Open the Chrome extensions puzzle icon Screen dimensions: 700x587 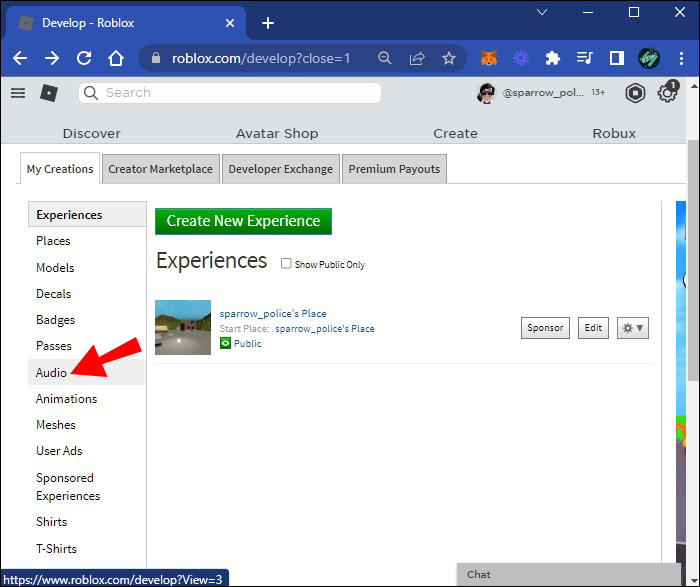(553, 58)
